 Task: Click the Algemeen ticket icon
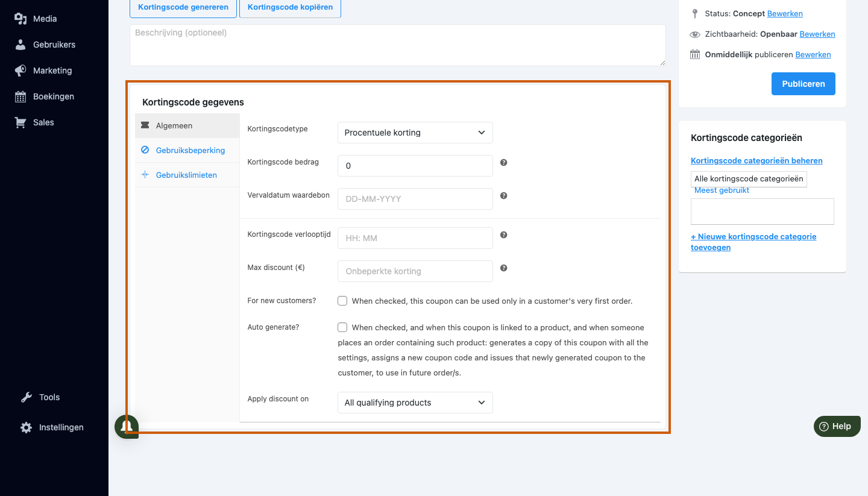coord(145,125)
